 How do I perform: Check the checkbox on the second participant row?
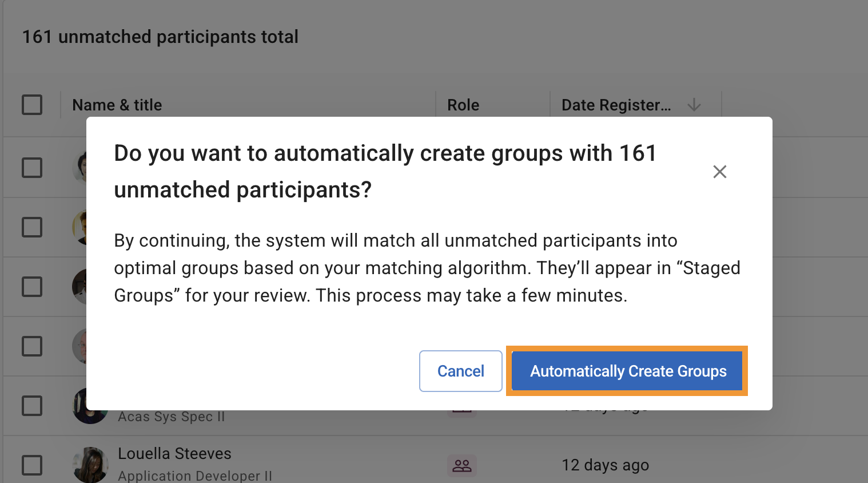pyautogui.click(x=32, y=227)
